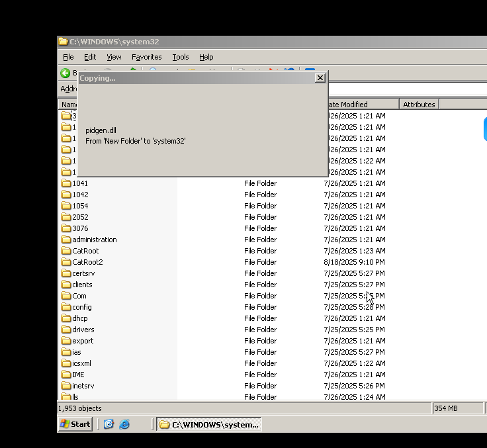Click in the Address bar field
The image size is (487, 448).
click(x=407, y=89)
